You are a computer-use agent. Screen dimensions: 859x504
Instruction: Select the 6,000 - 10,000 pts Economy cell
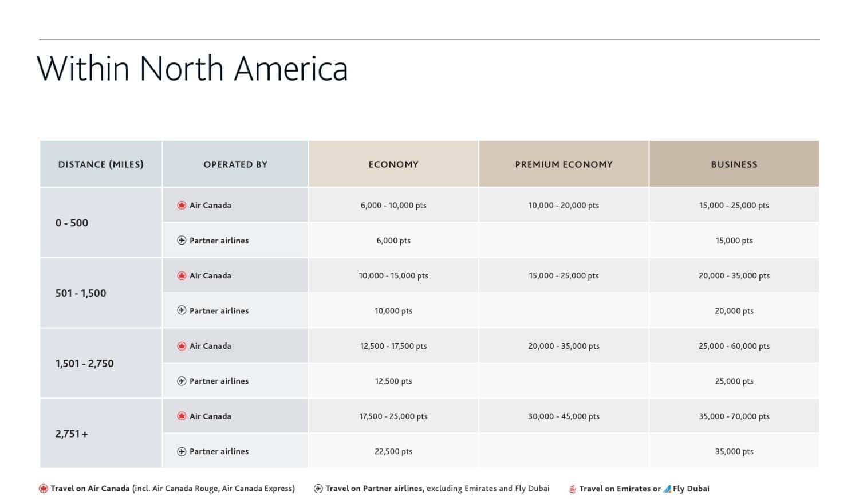393,205
